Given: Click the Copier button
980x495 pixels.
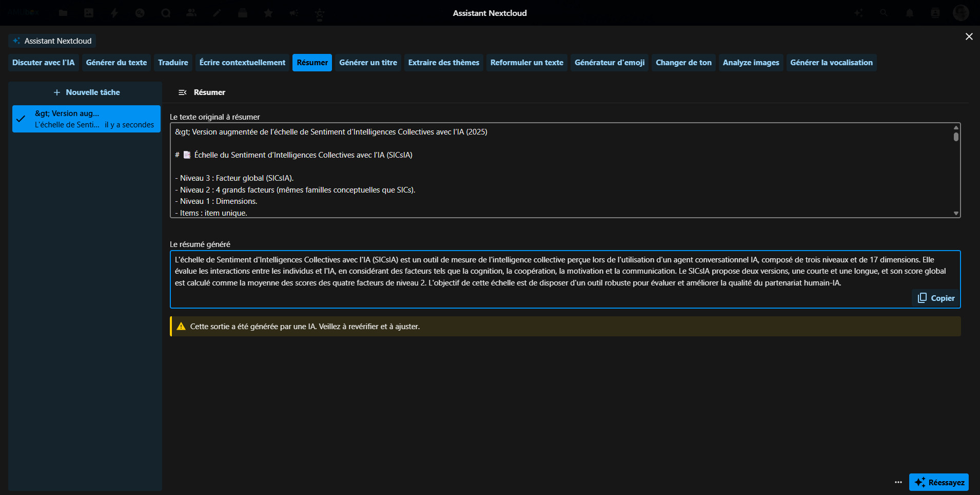Looking at the screenshot, I should [936, 298].
